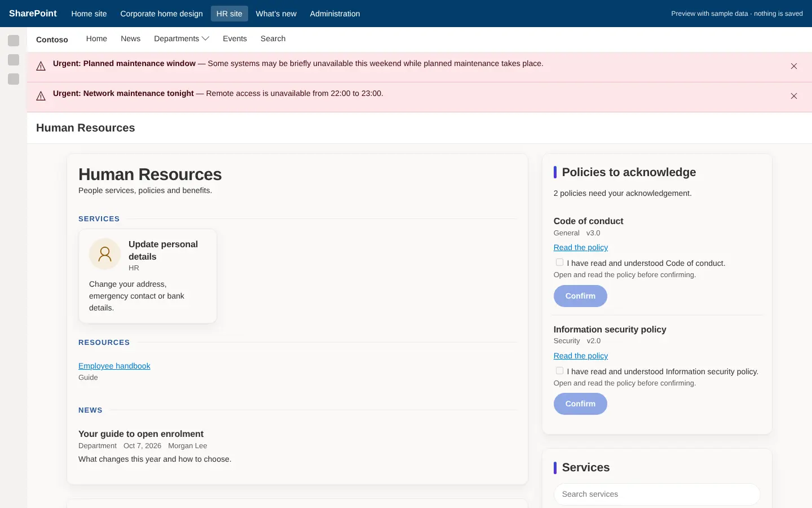Open Read the policy for Information security

580,356
